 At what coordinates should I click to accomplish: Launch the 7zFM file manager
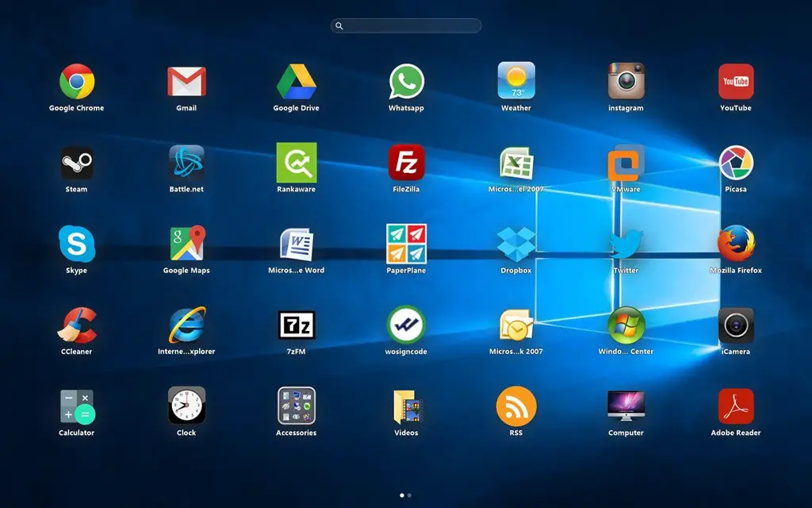(x=297, y=325)
